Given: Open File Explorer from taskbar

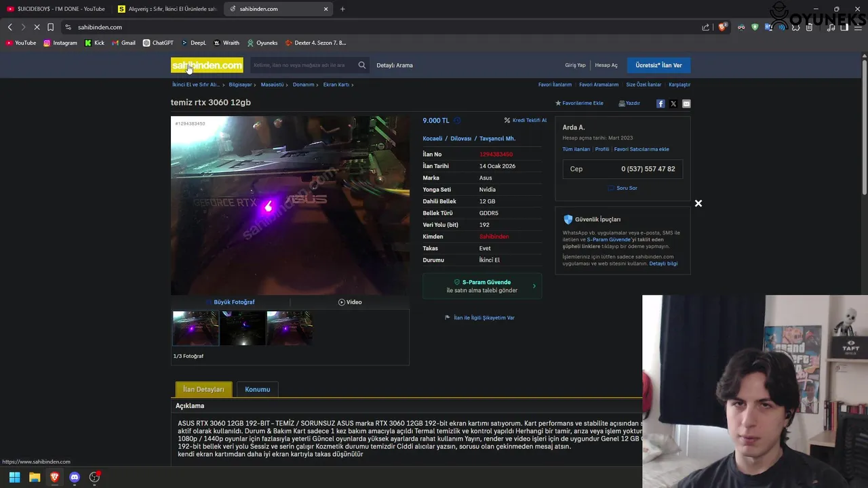Looking at the screenshot, I should (35, 477).
